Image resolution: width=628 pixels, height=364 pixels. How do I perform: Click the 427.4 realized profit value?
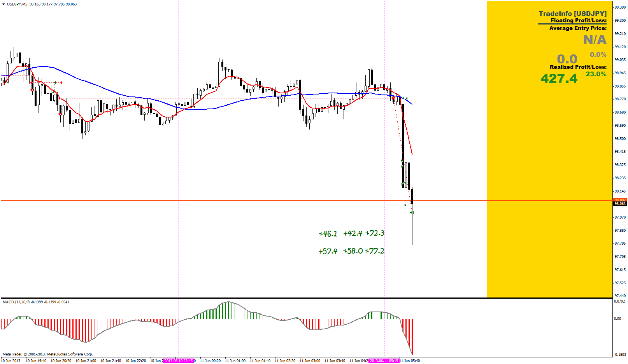559,79
